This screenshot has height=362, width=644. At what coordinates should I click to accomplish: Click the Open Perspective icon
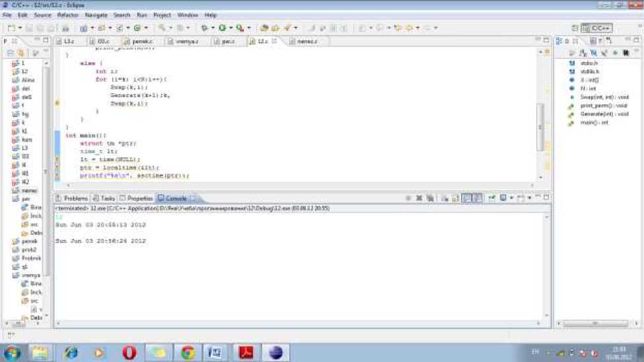[575, 28]
